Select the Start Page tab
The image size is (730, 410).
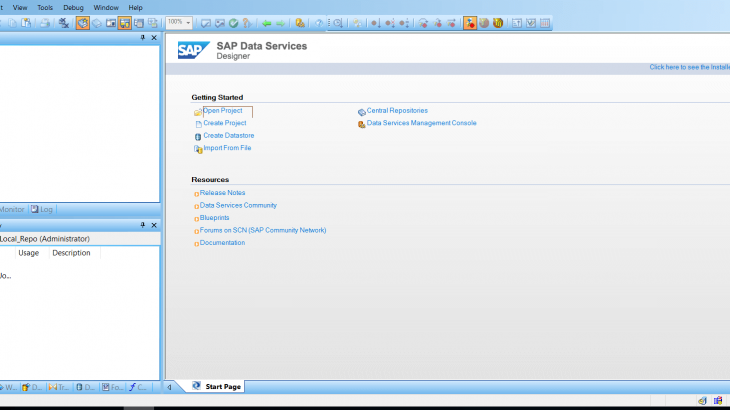pyautogui.click(x=216, y=386)
